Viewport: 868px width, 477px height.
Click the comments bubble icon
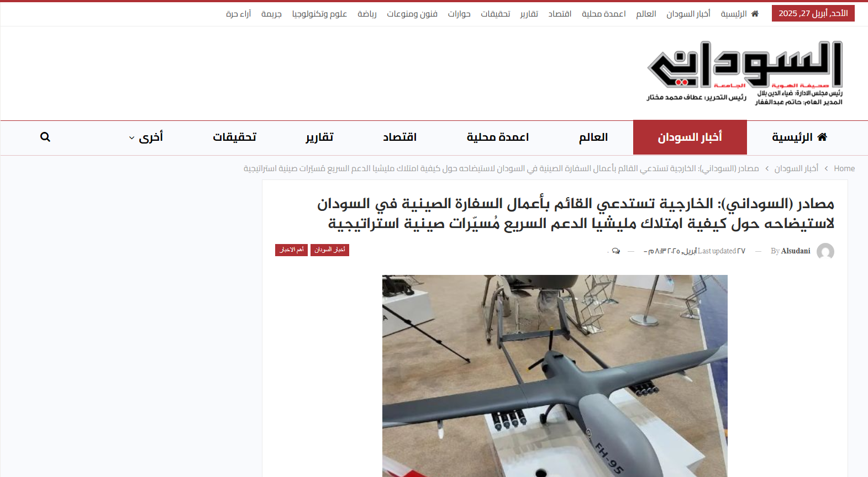pos(616,251)
